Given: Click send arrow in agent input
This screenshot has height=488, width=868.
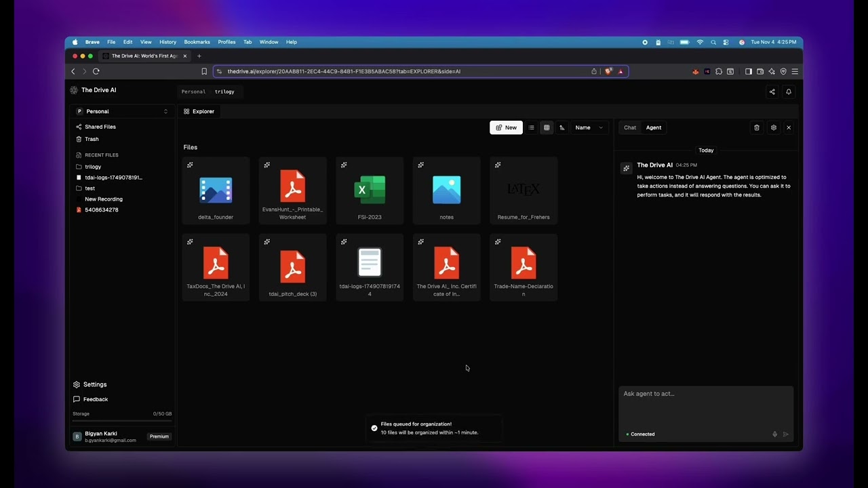Looking at the screenshot, I should click(x=786, y=434).
